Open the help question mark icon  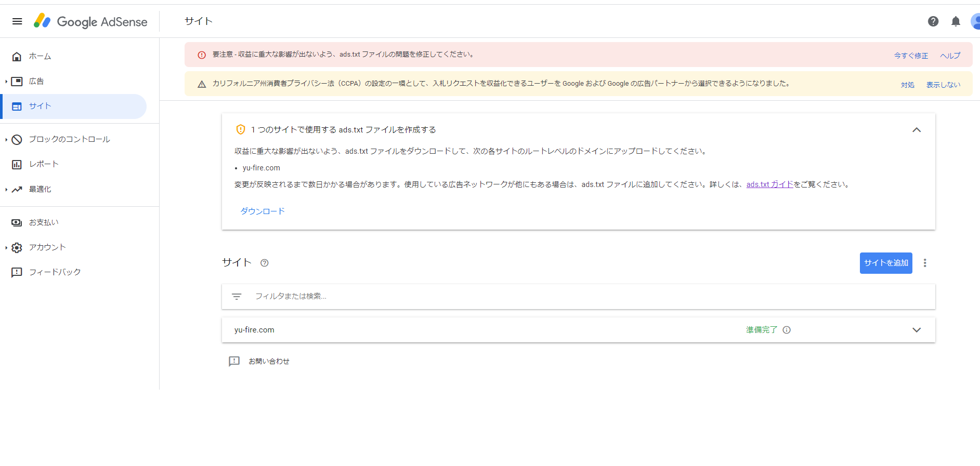coord(933,21)
